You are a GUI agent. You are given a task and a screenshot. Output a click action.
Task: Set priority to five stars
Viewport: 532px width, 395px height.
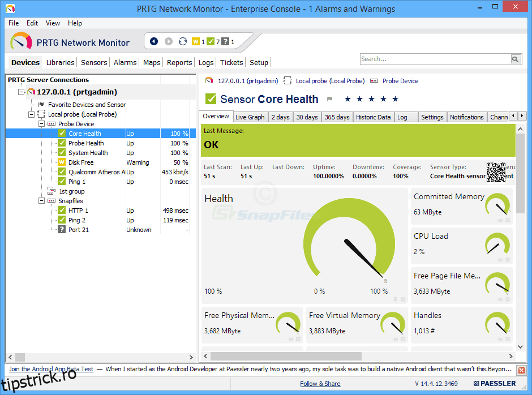[x=395, y=98]
